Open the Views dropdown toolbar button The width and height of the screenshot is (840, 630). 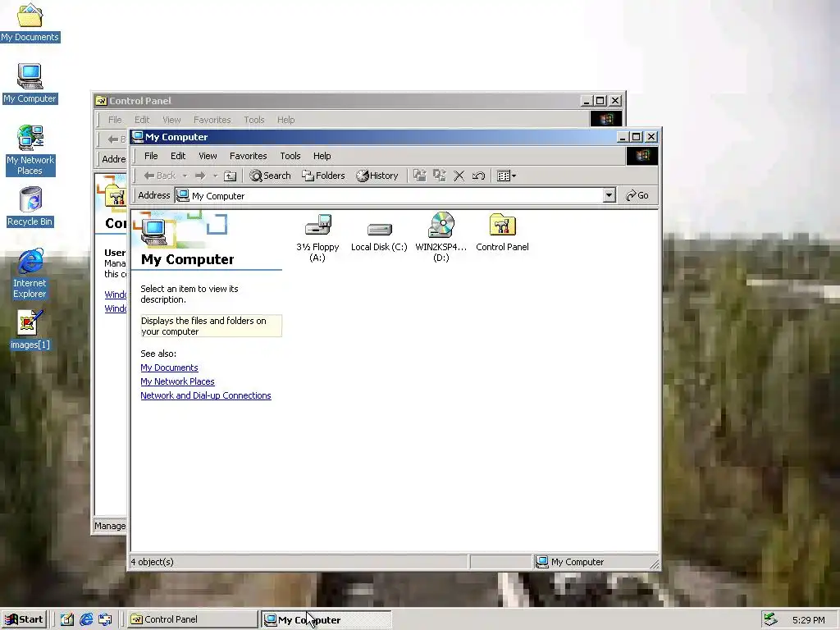pyautogui.click(x=506, y=176)
